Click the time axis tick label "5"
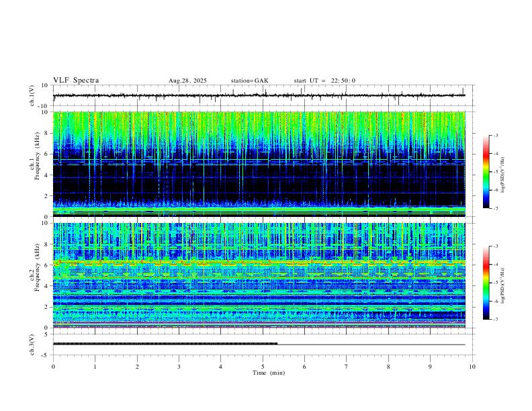 [263, 367]
